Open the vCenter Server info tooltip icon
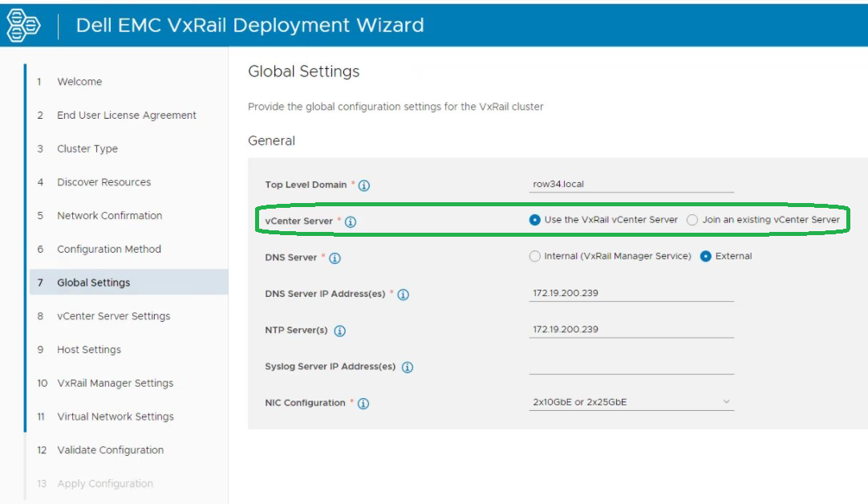The image size is (868, 504). point(351,222)
